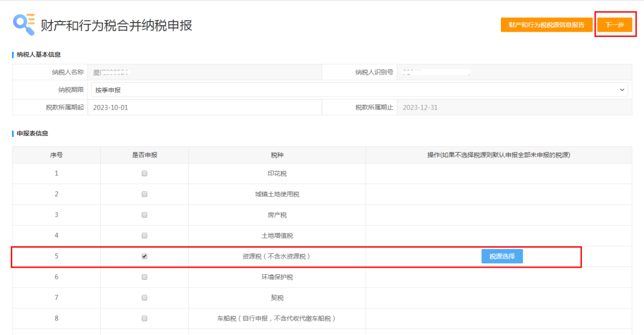644x335 pixels.
Task: Click the 纳税人识别号 field
Action: coord(514,72)
